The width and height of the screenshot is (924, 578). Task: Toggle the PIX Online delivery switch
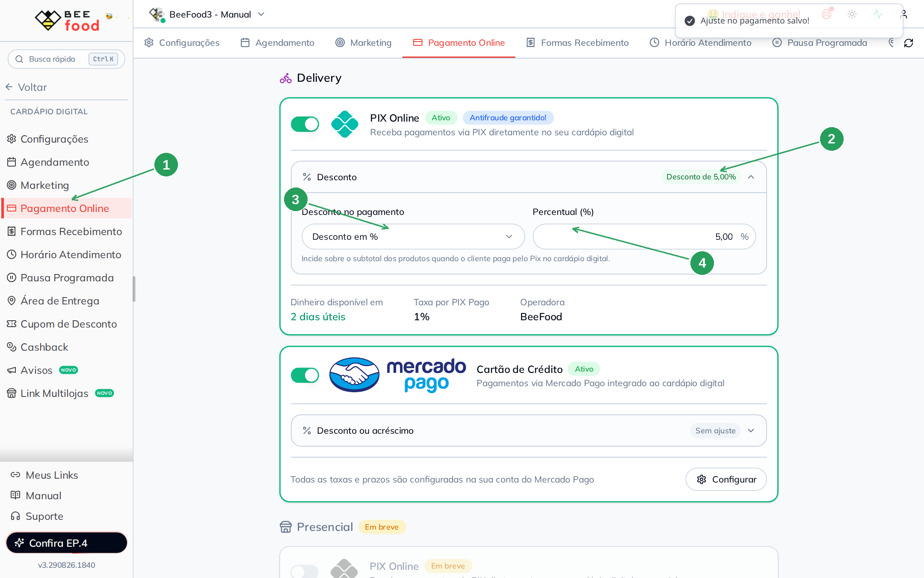[305, 124]
